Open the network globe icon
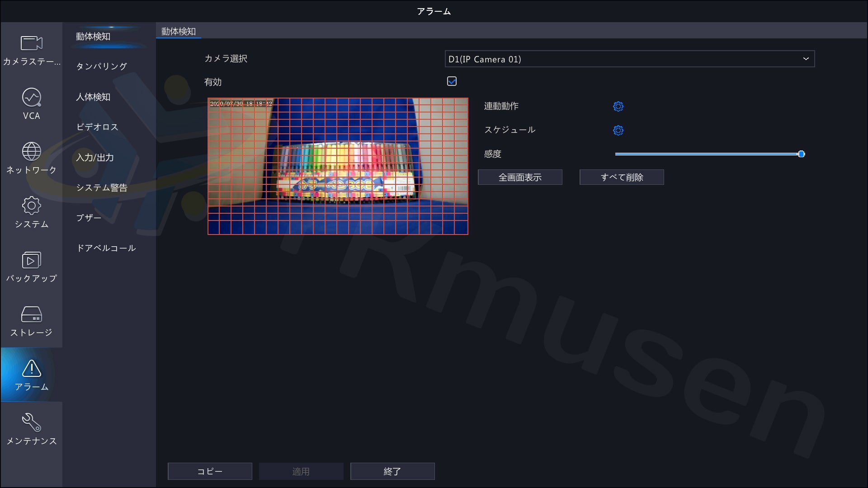Screen dimensions: 868x488 (x=31, y=152)
